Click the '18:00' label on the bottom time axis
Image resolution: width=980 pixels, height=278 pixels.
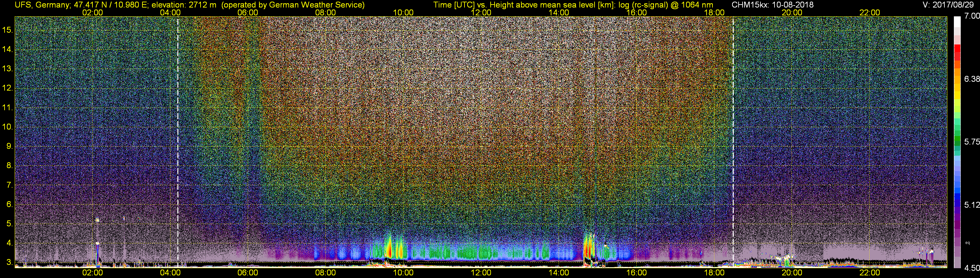point(714,273)
